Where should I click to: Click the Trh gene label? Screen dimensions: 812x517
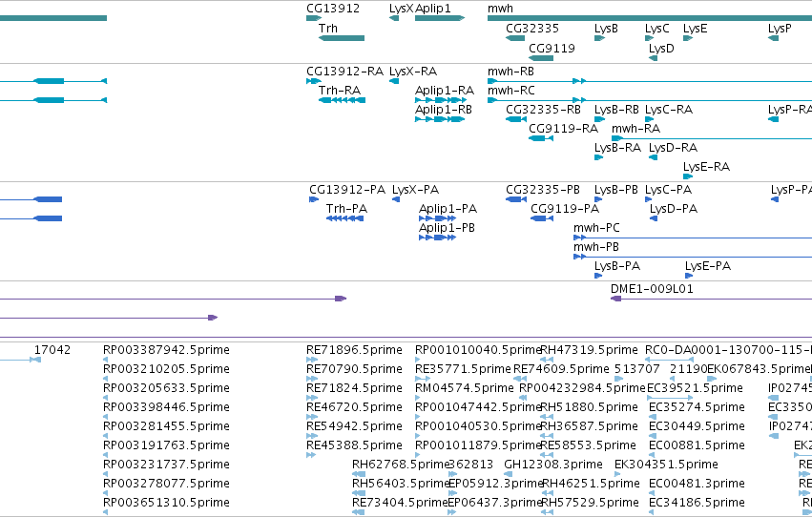click(328, 29)
